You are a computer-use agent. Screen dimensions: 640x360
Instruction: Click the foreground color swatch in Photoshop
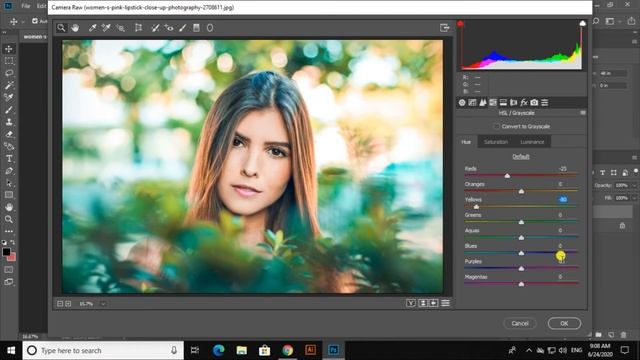(6, 252)
